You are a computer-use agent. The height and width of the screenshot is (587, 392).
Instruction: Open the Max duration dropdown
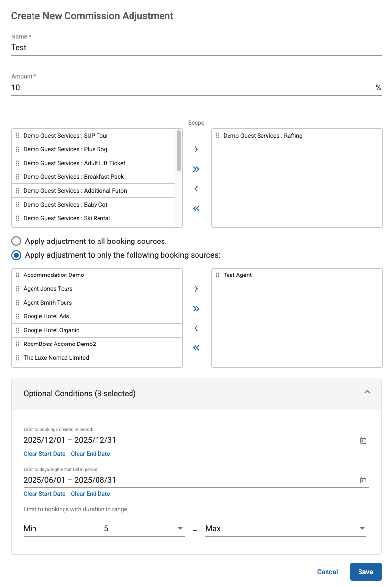point(362,528)
